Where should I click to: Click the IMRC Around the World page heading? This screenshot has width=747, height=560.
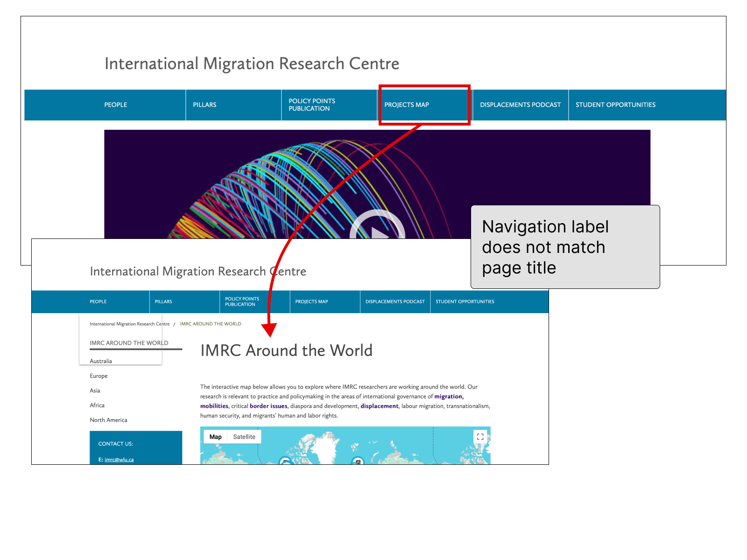pos(287,350)
